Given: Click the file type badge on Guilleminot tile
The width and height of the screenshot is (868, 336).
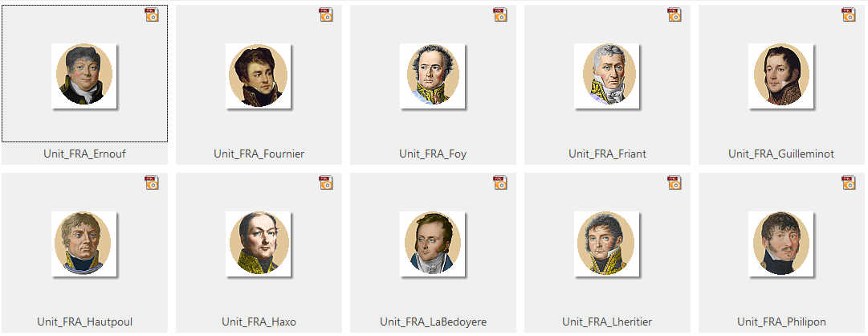Looking at the screenshot, I should pos(849,15).
